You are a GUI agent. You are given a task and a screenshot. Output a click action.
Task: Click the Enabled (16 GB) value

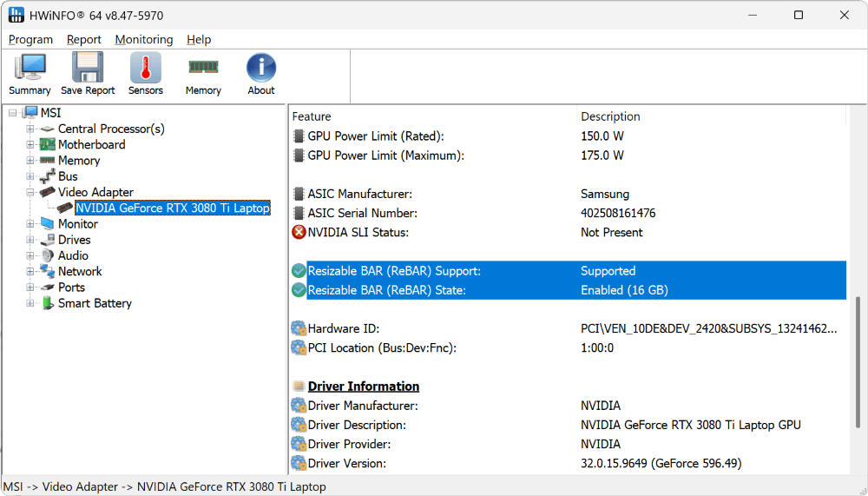pos(624,290)
